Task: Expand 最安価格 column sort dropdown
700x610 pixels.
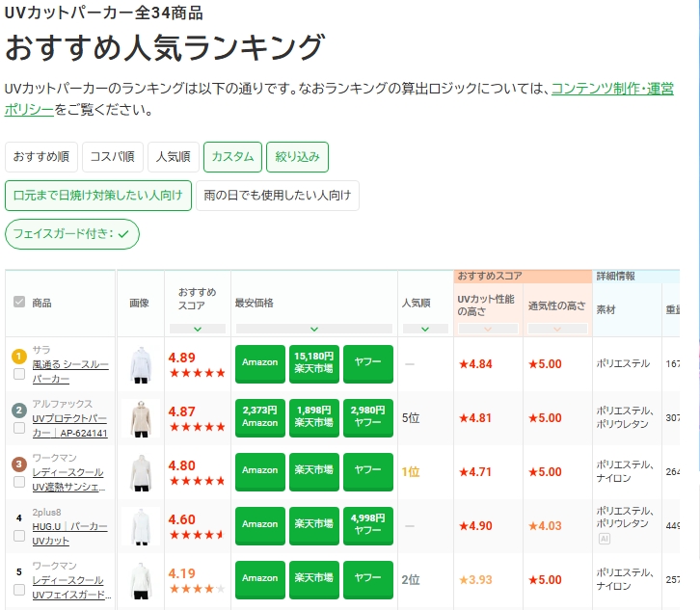Action: 314,329
